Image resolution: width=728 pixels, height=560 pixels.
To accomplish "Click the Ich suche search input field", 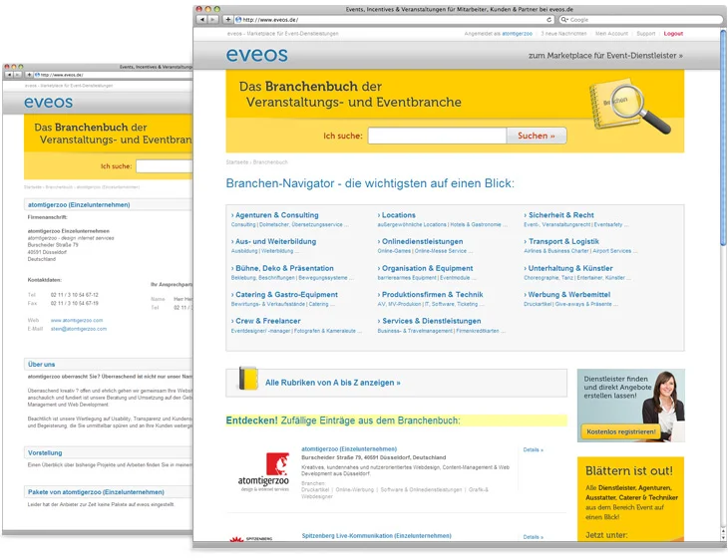I will pyautogui.click(x=437, y=136).
